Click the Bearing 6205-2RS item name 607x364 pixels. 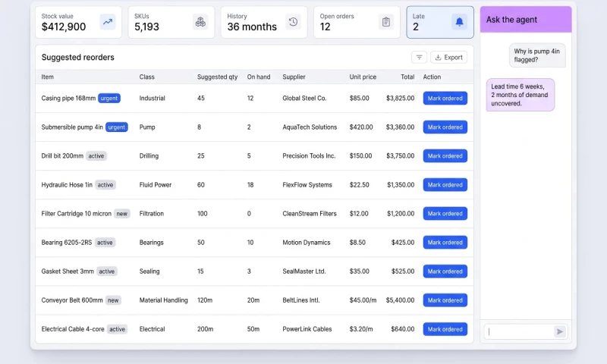tap(67, 243)
